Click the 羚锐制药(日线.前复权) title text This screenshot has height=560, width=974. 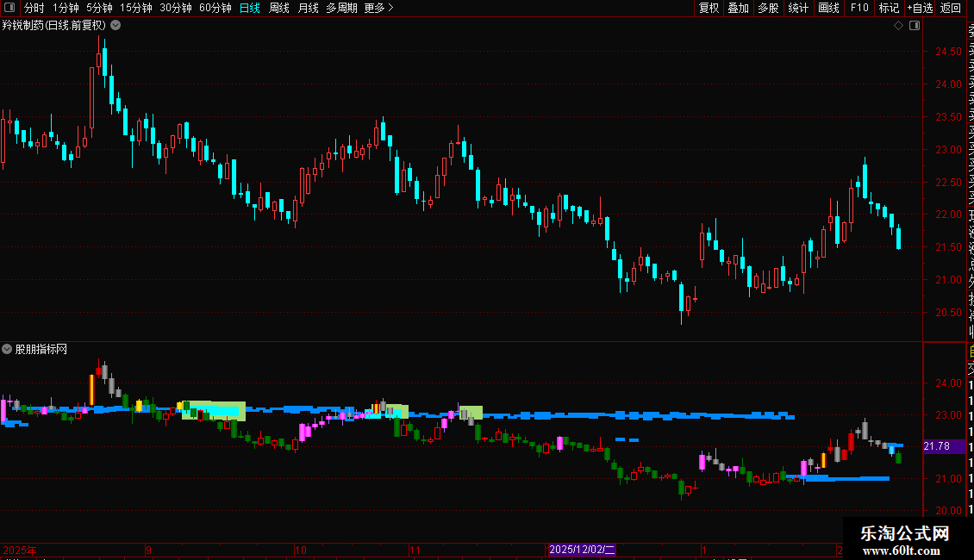coord(54,26)
